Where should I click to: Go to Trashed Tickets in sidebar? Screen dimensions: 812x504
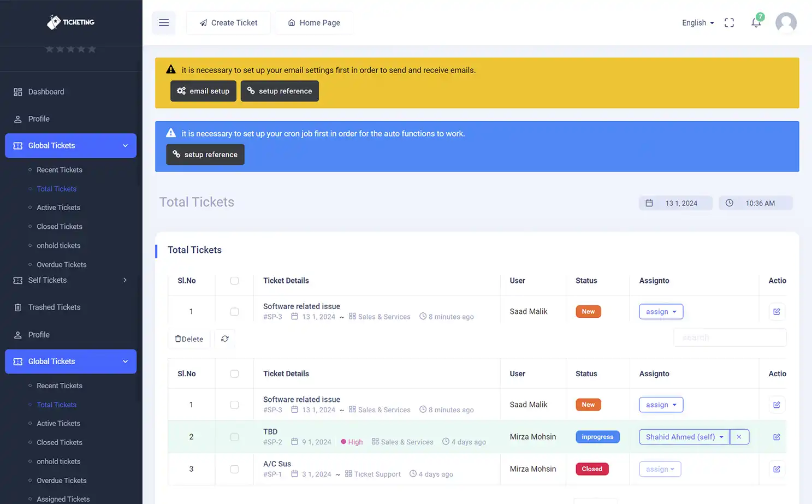pos(54,307)
